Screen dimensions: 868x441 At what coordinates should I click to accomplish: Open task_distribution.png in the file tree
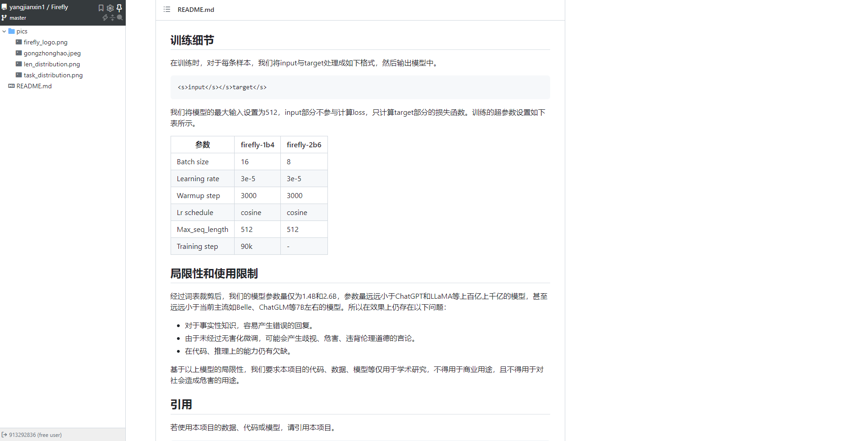pos(53,75)
